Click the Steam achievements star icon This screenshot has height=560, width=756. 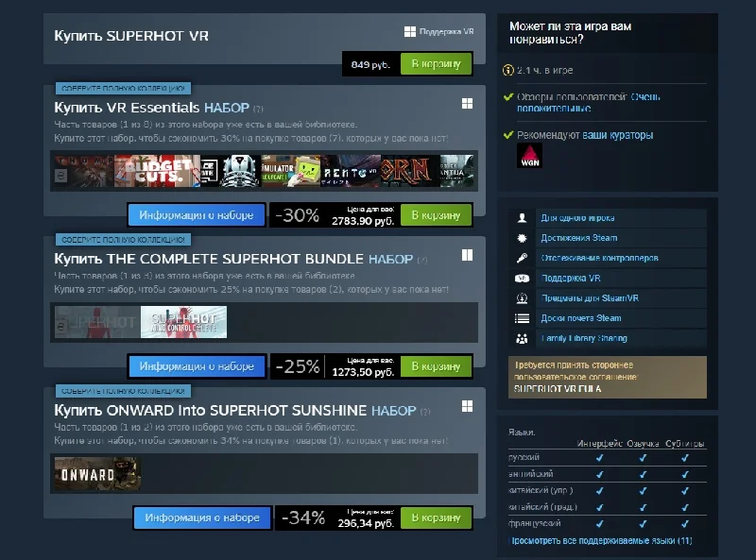[522, 238]
